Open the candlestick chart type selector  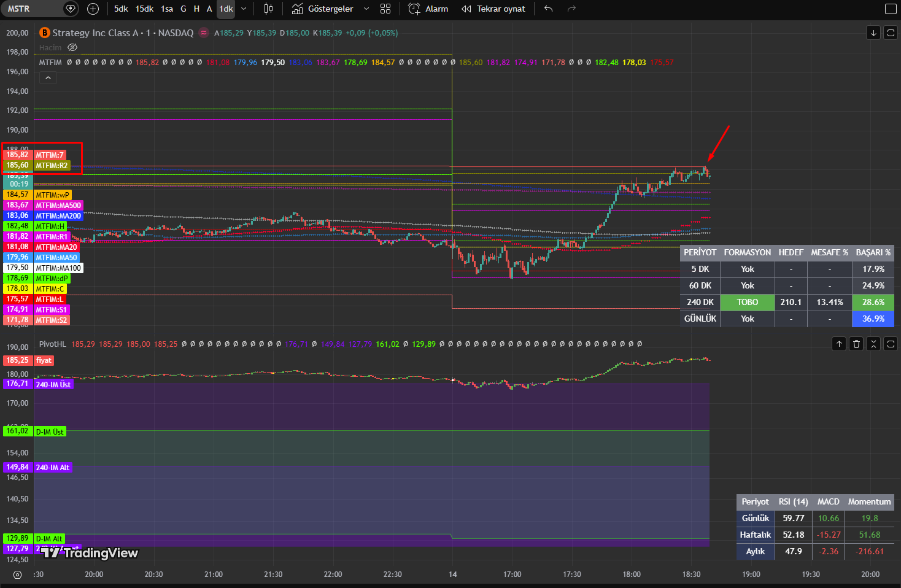point(268,9)
